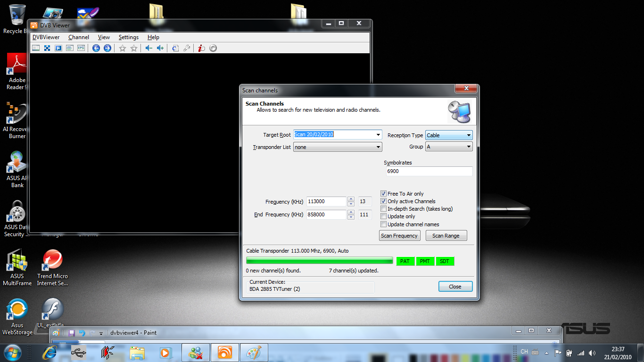The width and height of the screenshot is (644, 362).
Task: Click the green SDT indicator
Action: click(x=445, y=261)
